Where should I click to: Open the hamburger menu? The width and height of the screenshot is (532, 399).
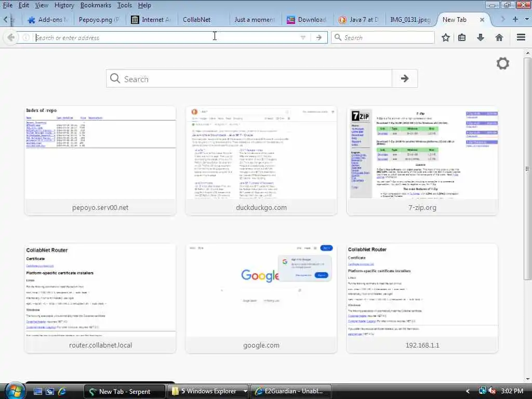(521, 37)
